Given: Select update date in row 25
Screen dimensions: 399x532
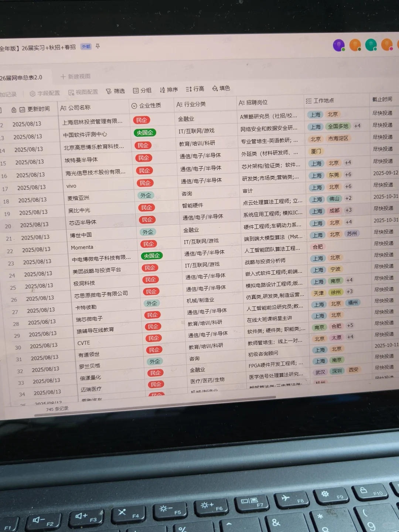Looking at the screenshot, I should [x=39, y=286].
